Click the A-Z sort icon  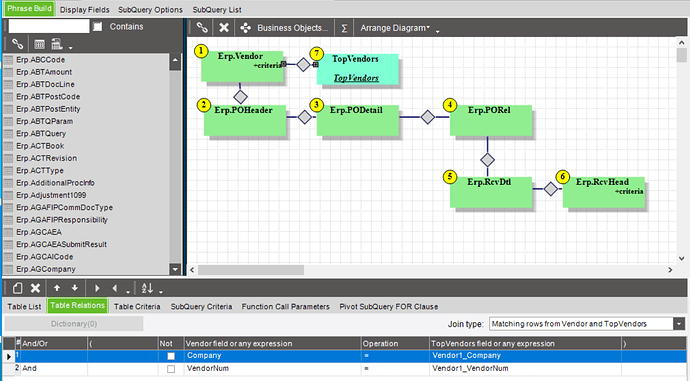point(147,288)
